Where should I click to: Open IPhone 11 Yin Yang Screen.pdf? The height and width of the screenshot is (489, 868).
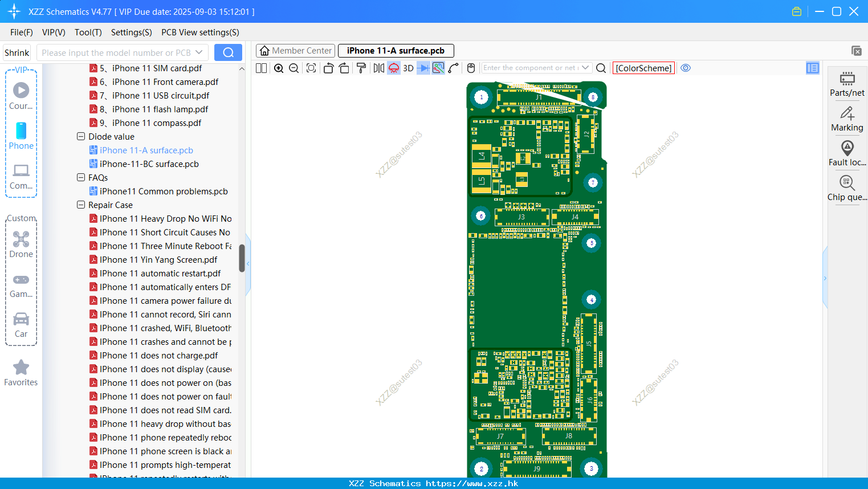pos(153,260)
